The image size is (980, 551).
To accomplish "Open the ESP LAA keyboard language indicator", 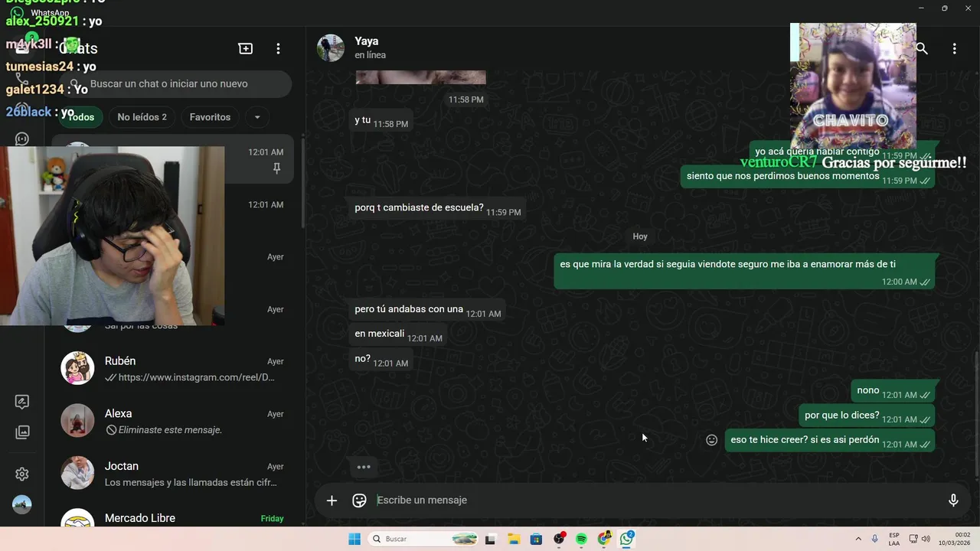I will [894, 540].
